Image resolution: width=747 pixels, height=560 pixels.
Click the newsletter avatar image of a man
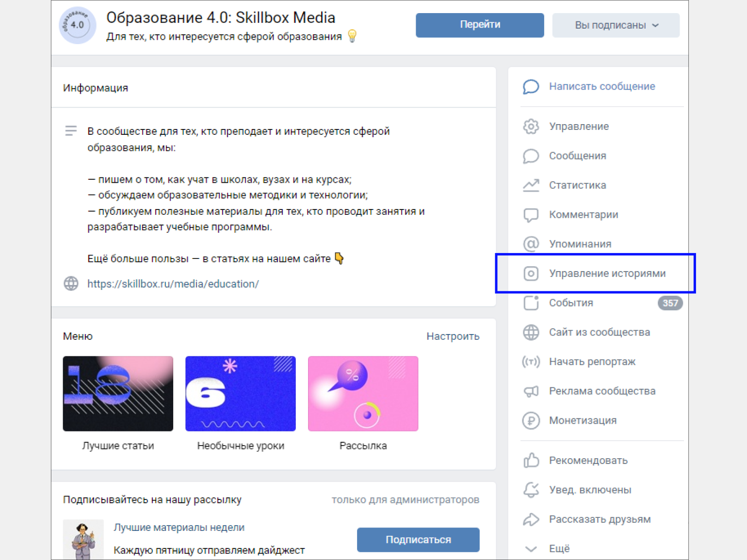pos(83,540)
